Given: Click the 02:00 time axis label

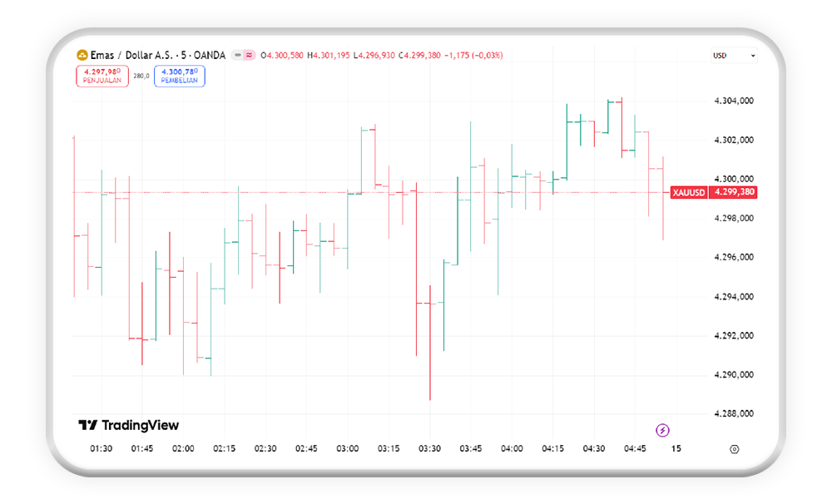Looking at the screenshot, I should [183, 449].
